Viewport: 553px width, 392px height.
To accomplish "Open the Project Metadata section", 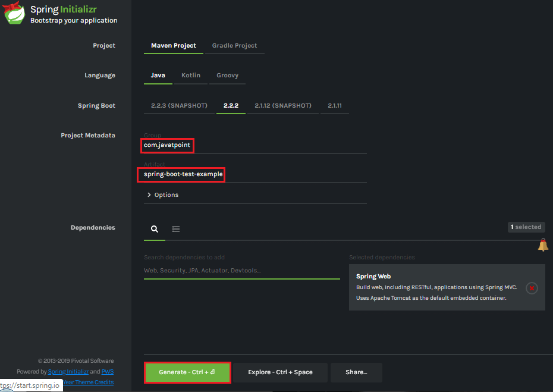I will [88, 135].
